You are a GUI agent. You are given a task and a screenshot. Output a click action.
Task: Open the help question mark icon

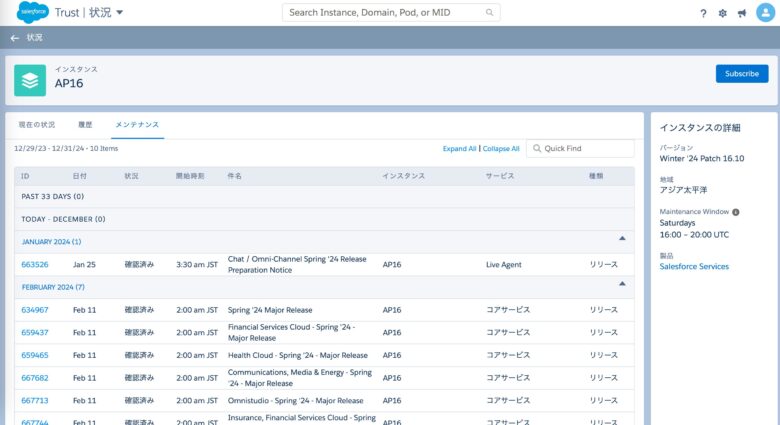[x=703, y=13]
